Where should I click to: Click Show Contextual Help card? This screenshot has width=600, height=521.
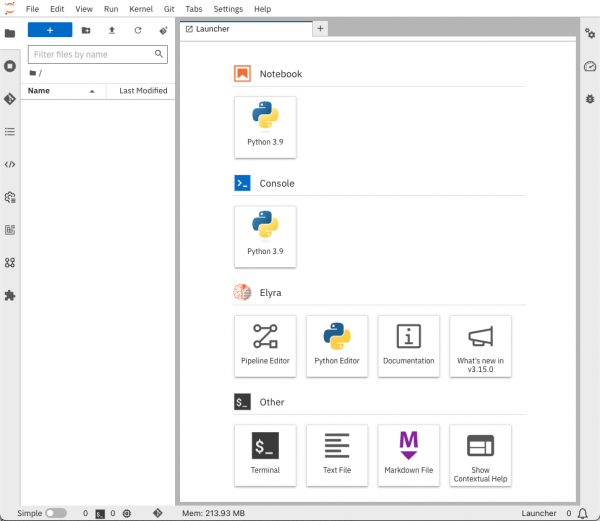(480, 456)
